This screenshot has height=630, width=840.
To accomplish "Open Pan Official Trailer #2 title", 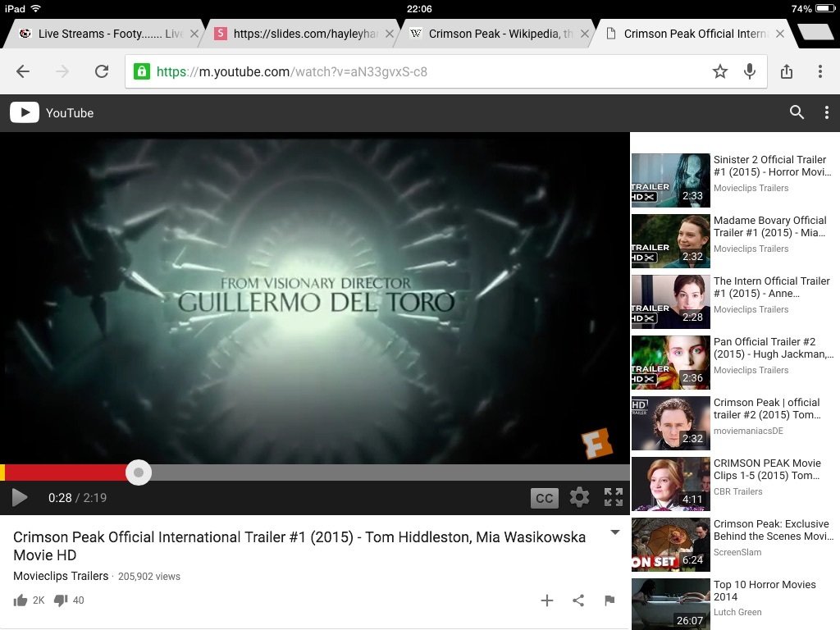I will [x=773, y=348].
